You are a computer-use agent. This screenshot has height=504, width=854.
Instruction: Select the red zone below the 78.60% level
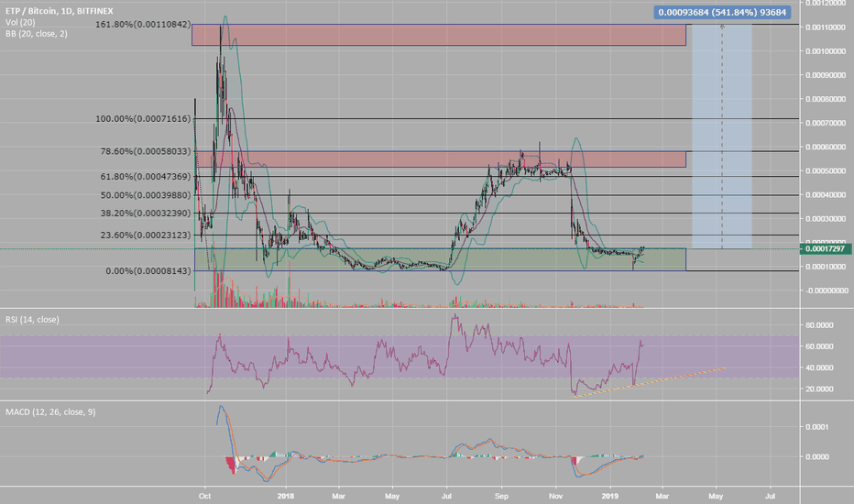point(440,159)
